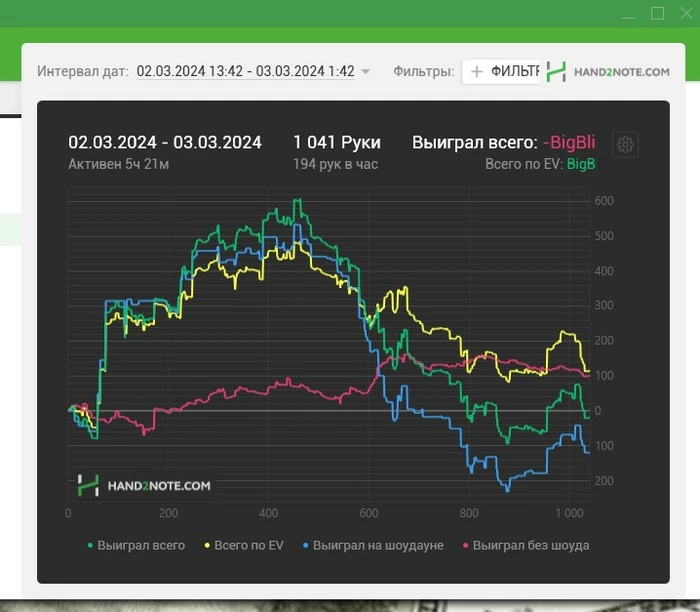Click the HAND2NOTE.COM link in the header
Image resolution: width=700 pixels, height=612 pixels.
click(621, 72)
